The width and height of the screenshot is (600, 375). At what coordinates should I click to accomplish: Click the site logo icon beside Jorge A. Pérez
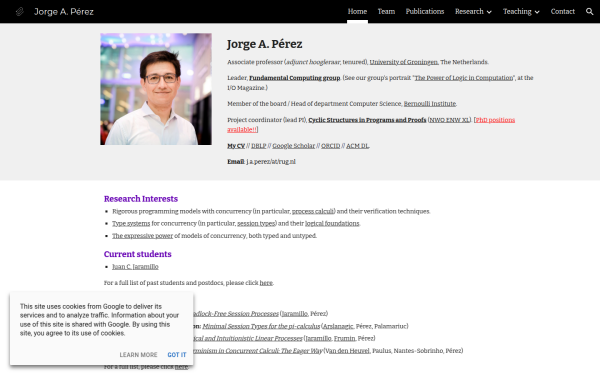tap(20, 11)
